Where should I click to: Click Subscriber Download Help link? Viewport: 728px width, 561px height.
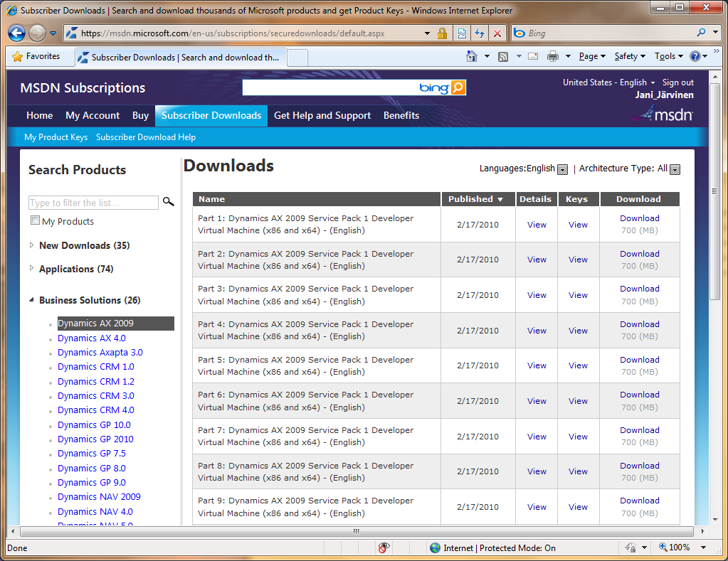pos(146,137)
